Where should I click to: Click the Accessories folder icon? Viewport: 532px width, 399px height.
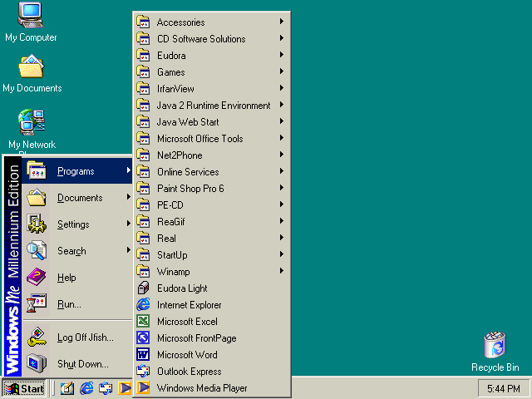click(x=143, y=22)
